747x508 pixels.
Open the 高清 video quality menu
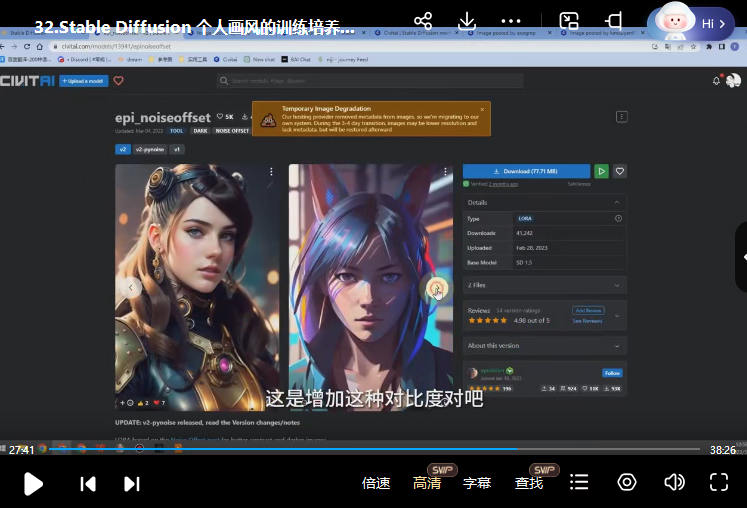pos(427,483)
